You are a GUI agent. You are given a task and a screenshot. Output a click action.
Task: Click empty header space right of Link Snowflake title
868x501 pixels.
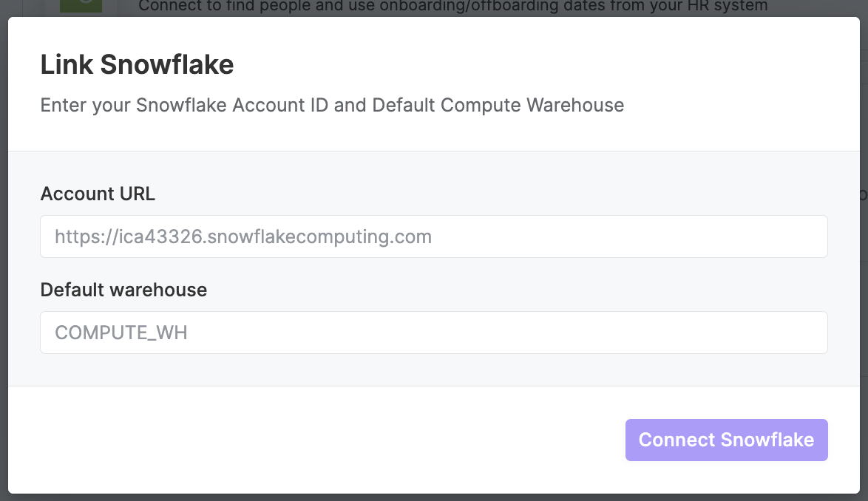[x=543, y=65]
